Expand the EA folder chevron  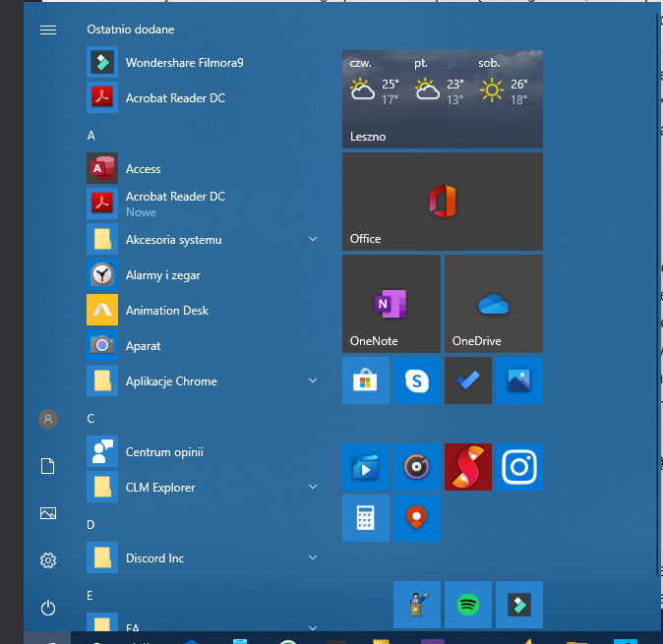(x=313, y=628)
